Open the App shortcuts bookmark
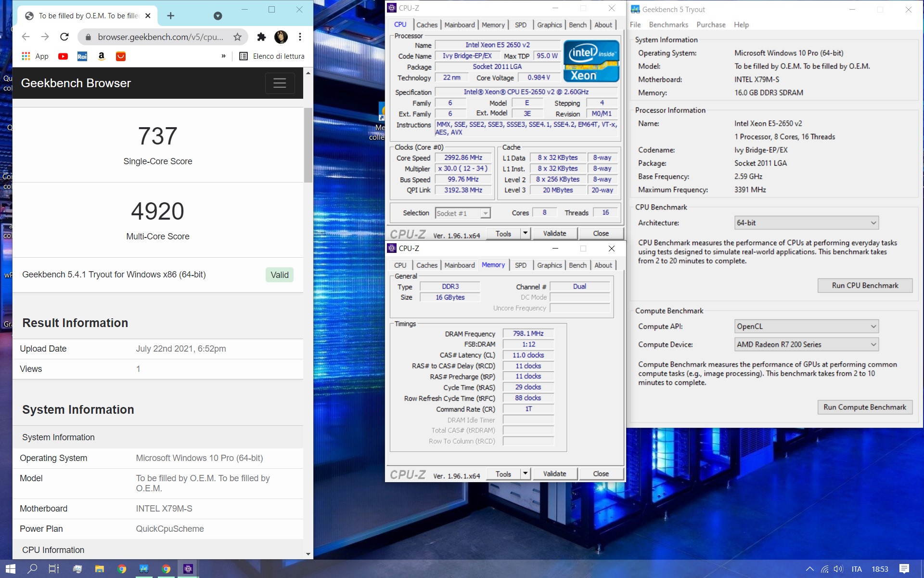The width and height of the screenshot is (924, 578). coord(35,56)
